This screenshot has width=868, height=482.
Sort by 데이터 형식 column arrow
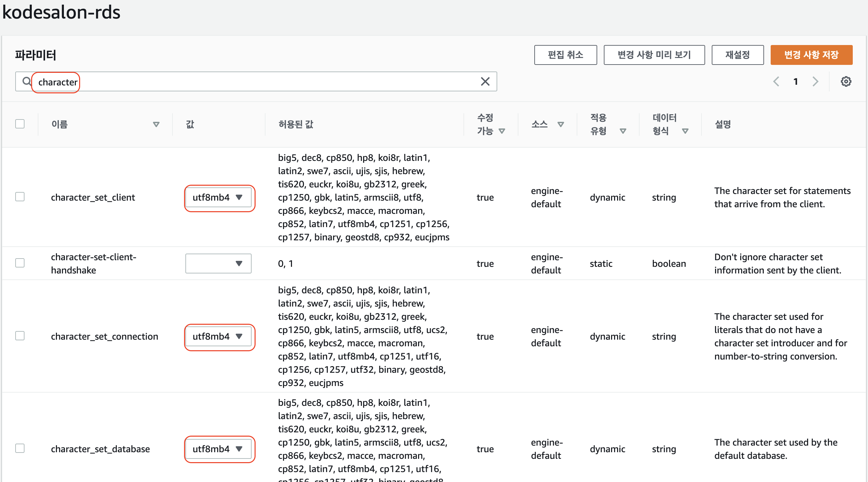point(685,131)
